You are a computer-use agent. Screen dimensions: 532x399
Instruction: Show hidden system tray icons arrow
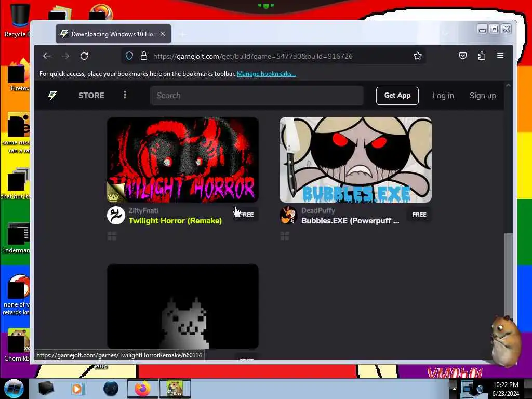[454, 389]
